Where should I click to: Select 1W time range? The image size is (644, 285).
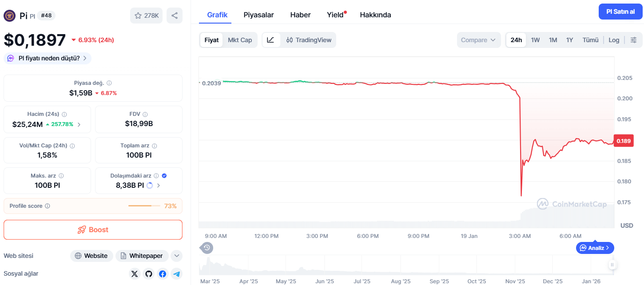pyautogui.click(x=535, y=40)
